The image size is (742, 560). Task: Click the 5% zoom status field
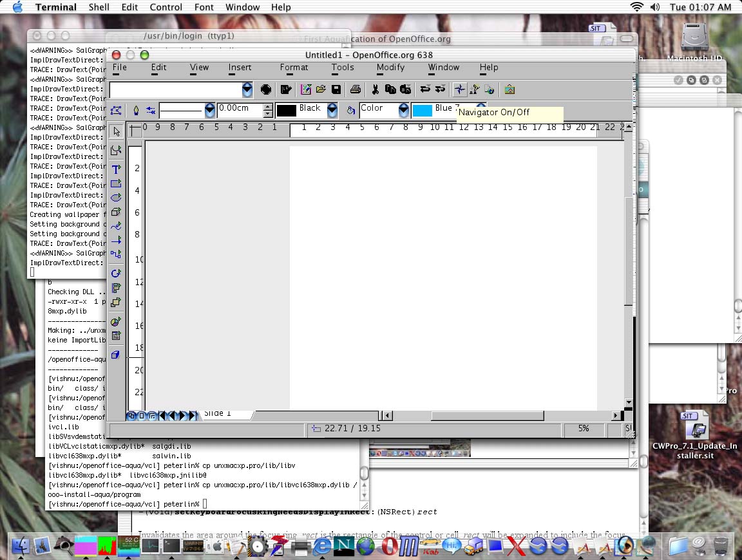[x=584, y=429]
